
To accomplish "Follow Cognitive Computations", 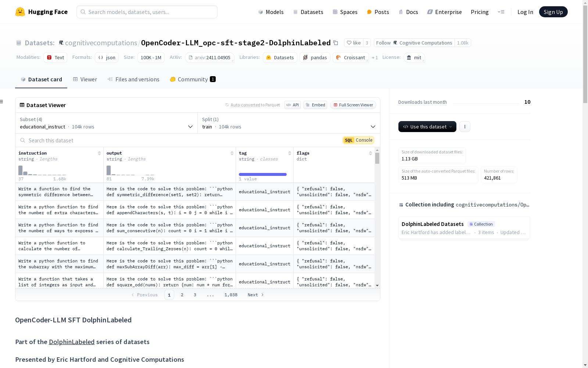I will 414,43.
